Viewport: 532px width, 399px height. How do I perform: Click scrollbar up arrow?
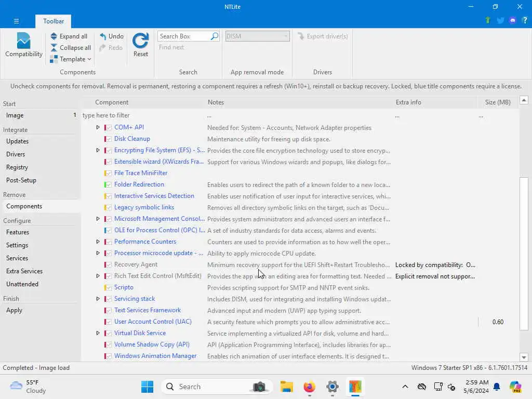click(x=524, y=100)
